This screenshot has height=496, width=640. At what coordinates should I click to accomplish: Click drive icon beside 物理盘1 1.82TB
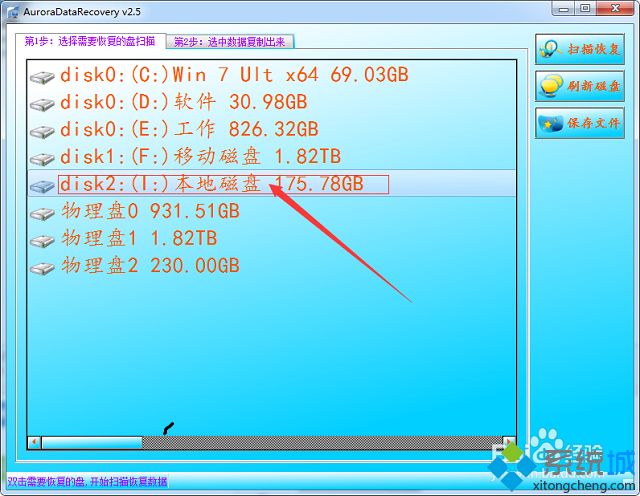pyautogui.click(x=42, y=241)
